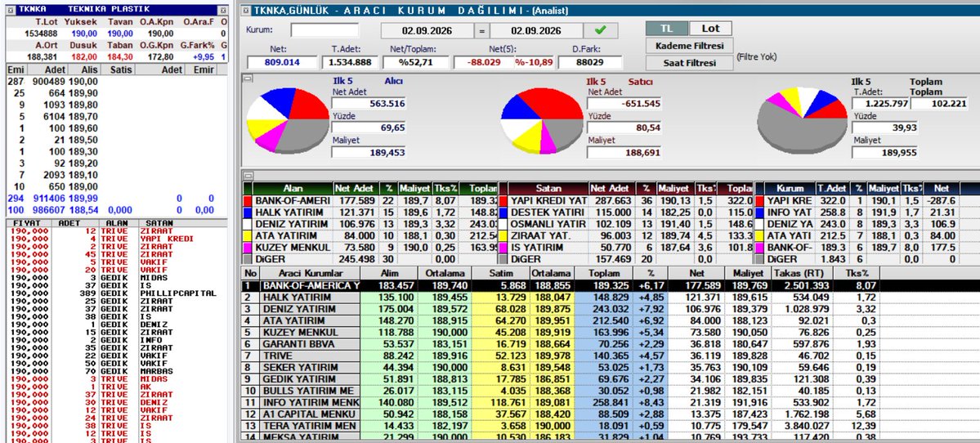Select the SEKER YATIRIM row
The image size is (980, 443).
pyautogui.click(x=562, y=368)
